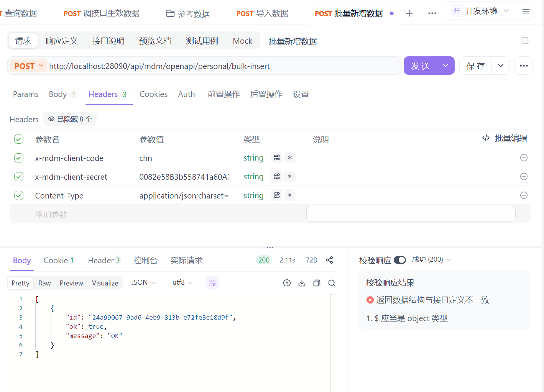The height and width of the screenshot is (392, 544).
Task: Toggle the sidebar layout panel icon
Action: coord(525,41)
